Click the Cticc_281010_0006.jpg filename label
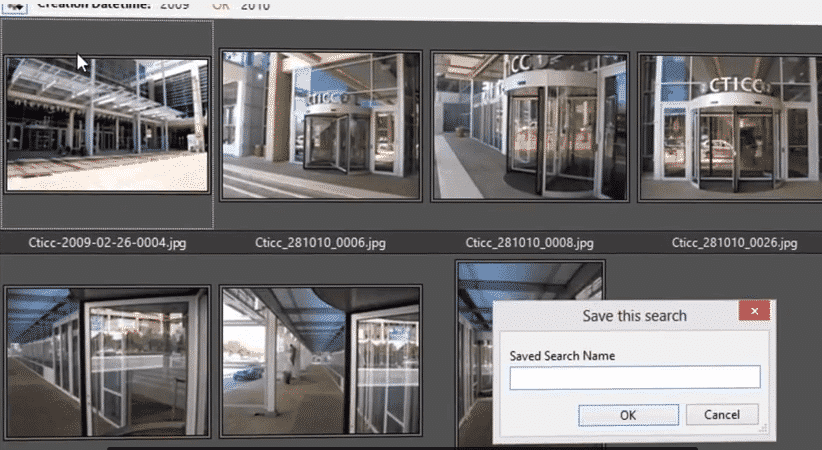Screen dimensions: 822x450 click(x=321, y=242)
